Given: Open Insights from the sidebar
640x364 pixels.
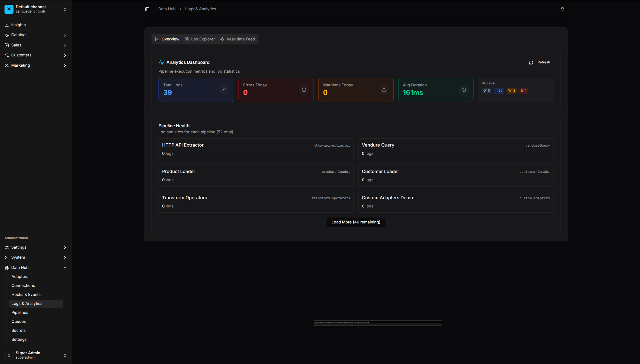Looking at the screenshot, I should [x=18, y=25].
